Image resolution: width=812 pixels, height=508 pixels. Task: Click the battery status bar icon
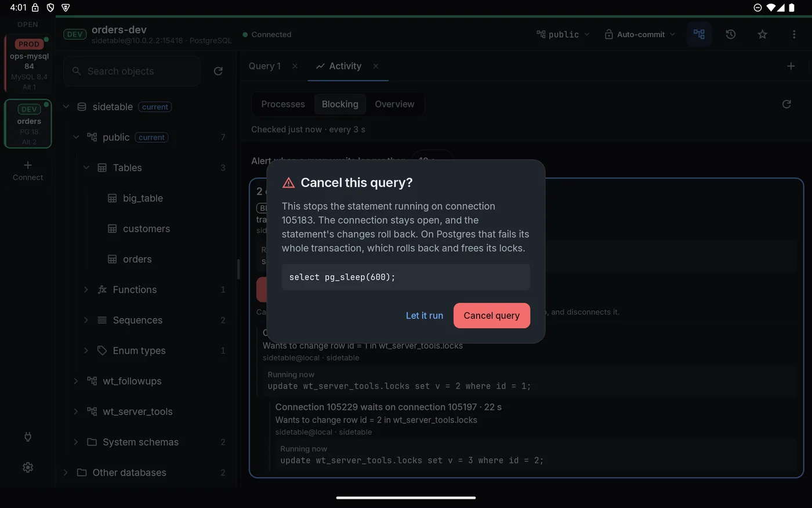click(792, 8)
